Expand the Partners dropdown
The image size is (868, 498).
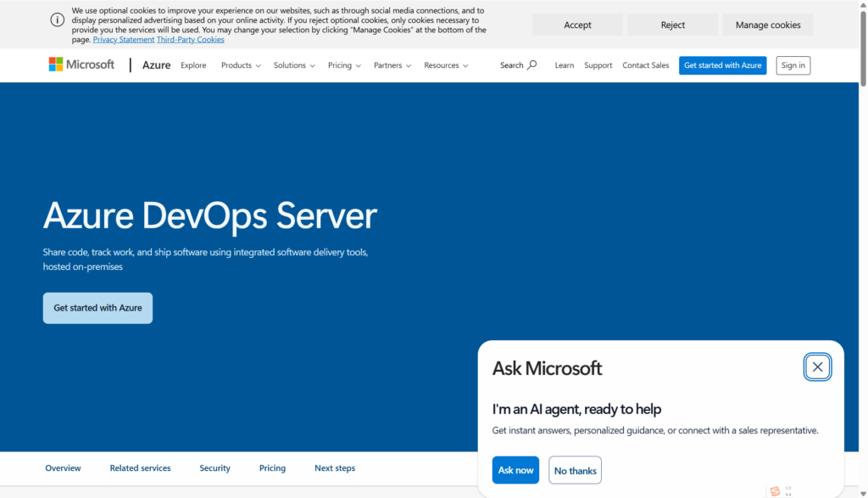(x=392, y=65)
